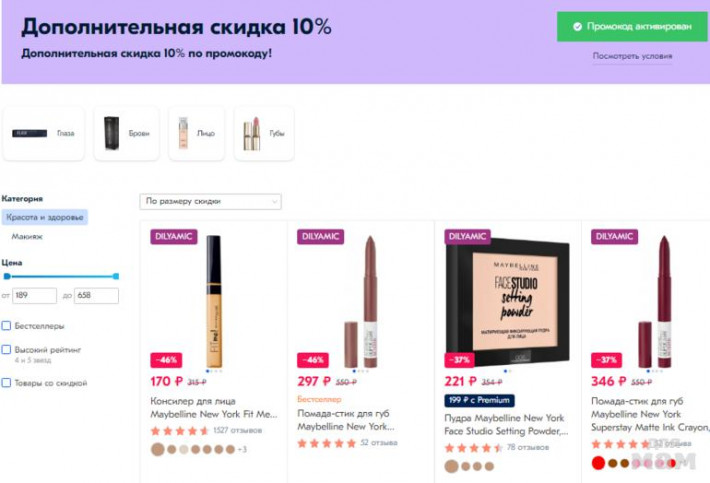Click the right handle of the price slider
The height and width of the screenshot is (483, 710).
tap(116, 276)
